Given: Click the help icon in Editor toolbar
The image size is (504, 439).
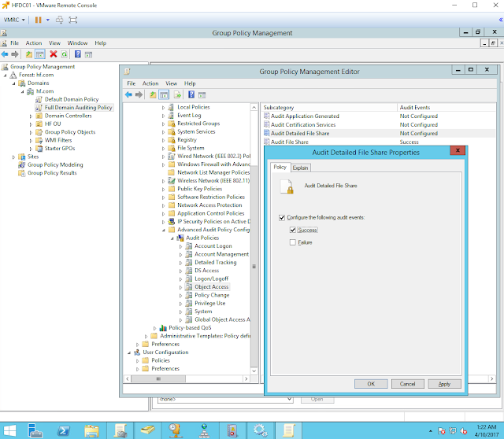Looking at the screenshot, I should pos(191,94).
